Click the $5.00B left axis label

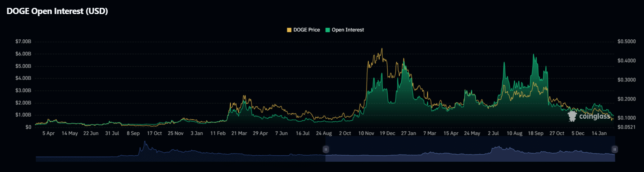click(23, 66)
